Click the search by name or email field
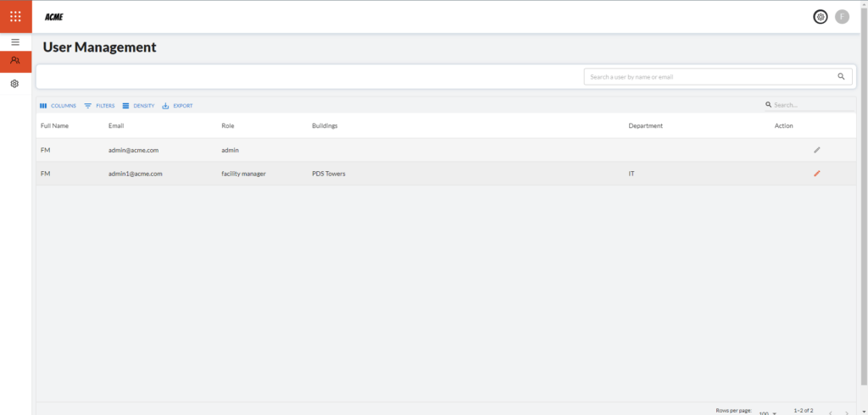Screen dimensions: 868x415 coord(708,77)
